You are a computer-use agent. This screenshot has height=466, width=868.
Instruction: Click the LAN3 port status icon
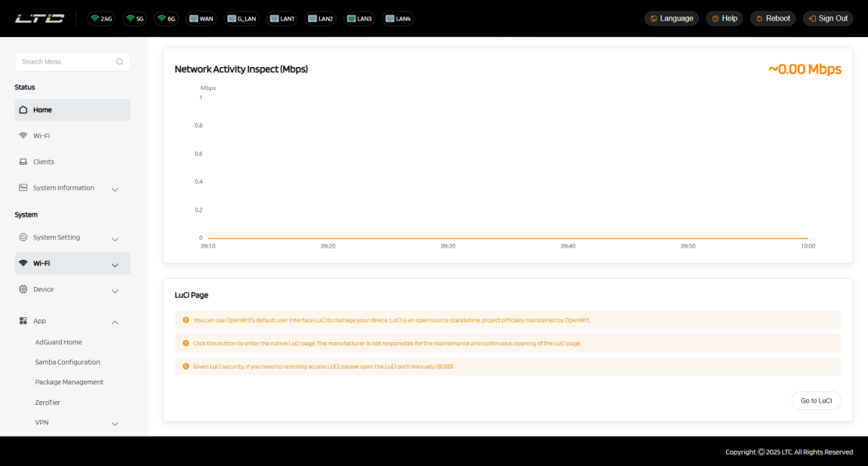tap(359, 18)
